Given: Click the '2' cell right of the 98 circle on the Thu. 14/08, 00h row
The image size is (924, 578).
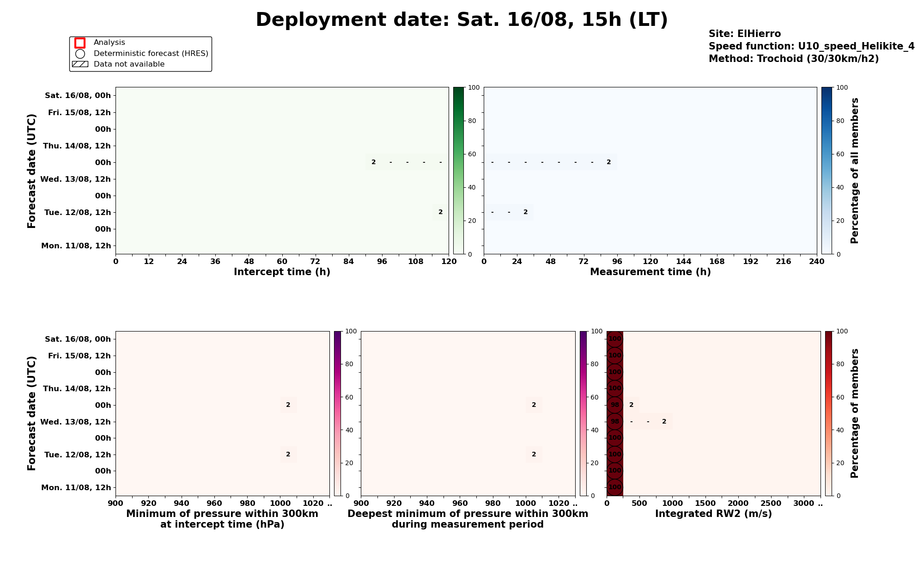Looking at the screenshot, I should click(x=632, y=405).
